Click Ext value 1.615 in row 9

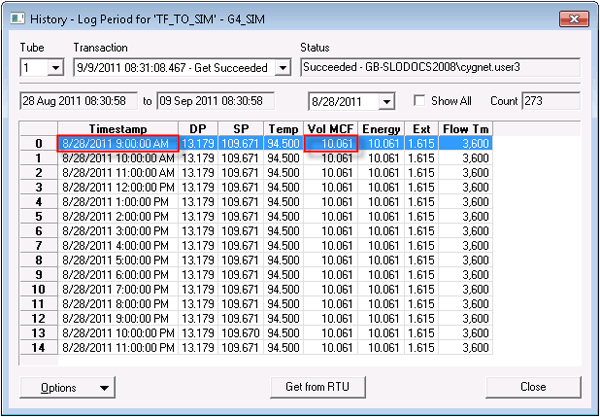[x=422, y=274]
